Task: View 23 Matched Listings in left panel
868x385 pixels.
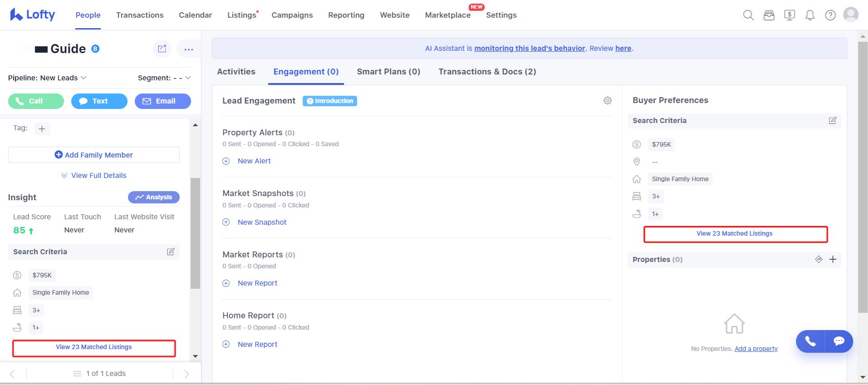Action: click(94, 348)
